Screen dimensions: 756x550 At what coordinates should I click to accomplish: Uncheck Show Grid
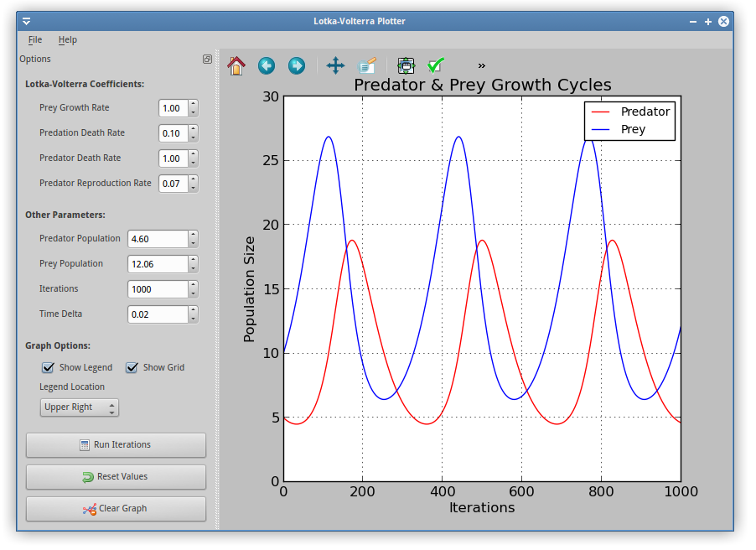tap(132, 367)
